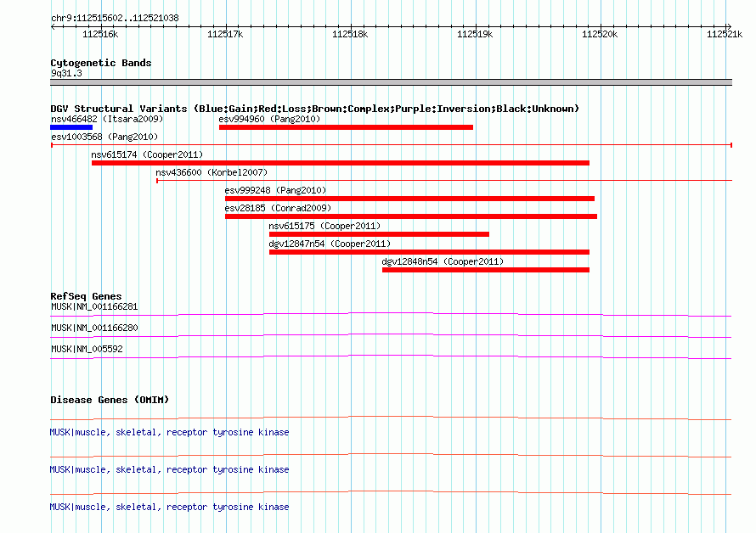The height and width of the screenshot is (533, 756).
Task: Click the right arrow at ruler end
Action: [729, 26]
